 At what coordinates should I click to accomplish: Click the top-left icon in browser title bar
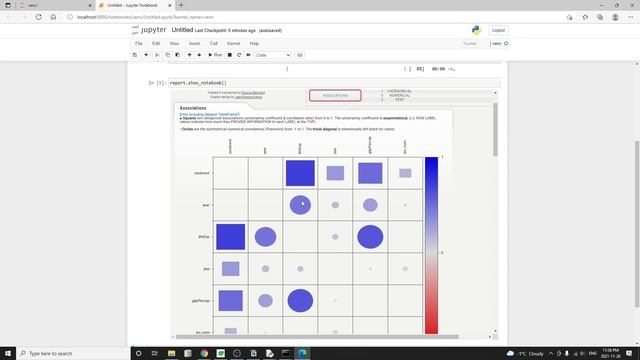tap(8, 5)
